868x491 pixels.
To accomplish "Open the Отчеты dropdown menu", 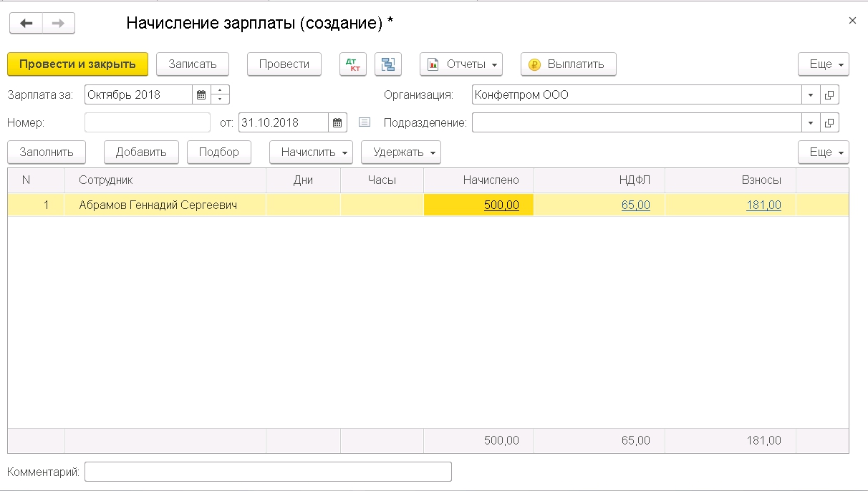I will pos(461,64).
